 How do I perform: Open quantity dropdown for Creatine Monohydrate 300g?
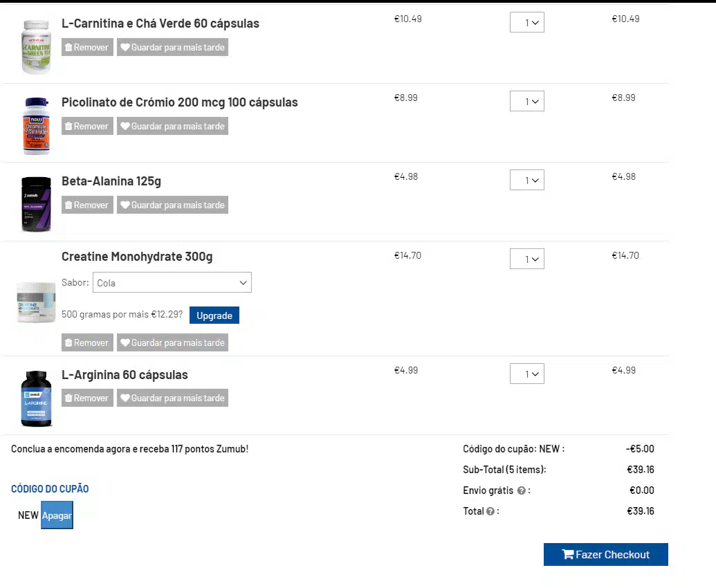point(527,259)
